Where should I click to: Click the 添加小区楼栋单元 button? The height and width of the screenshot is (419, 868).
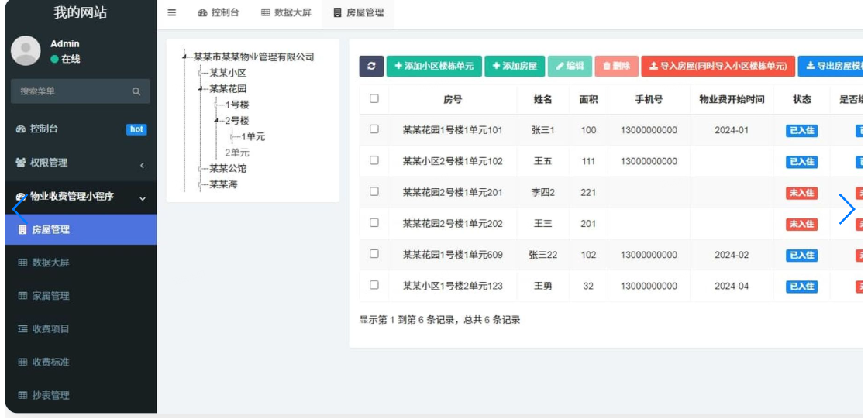coord(434,67)
